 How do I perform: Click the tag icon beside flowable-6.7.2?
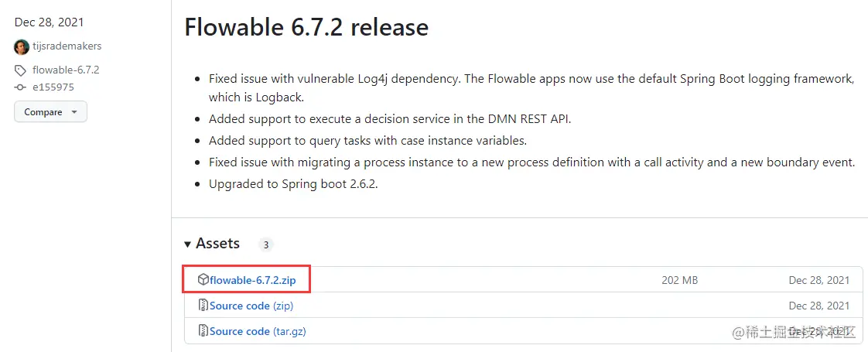pos(21,70)
